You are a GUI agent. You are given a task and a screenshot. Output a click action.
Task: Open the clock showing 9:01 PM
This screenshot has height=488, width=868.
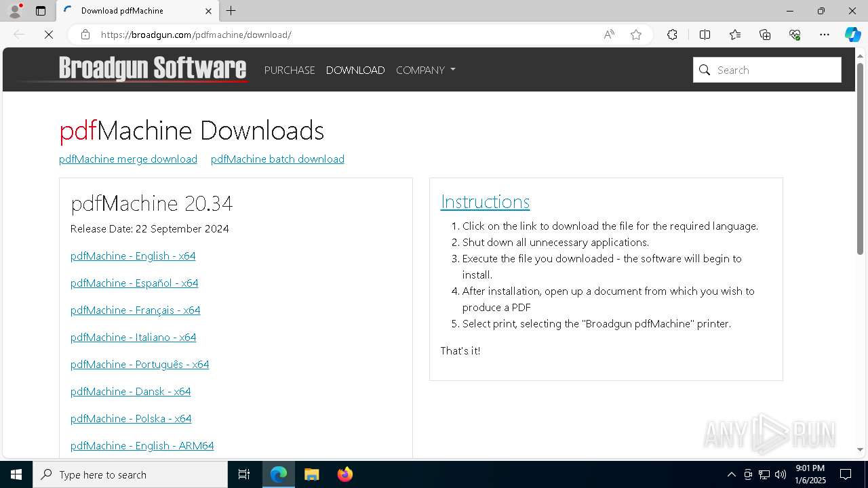point(810,474)
